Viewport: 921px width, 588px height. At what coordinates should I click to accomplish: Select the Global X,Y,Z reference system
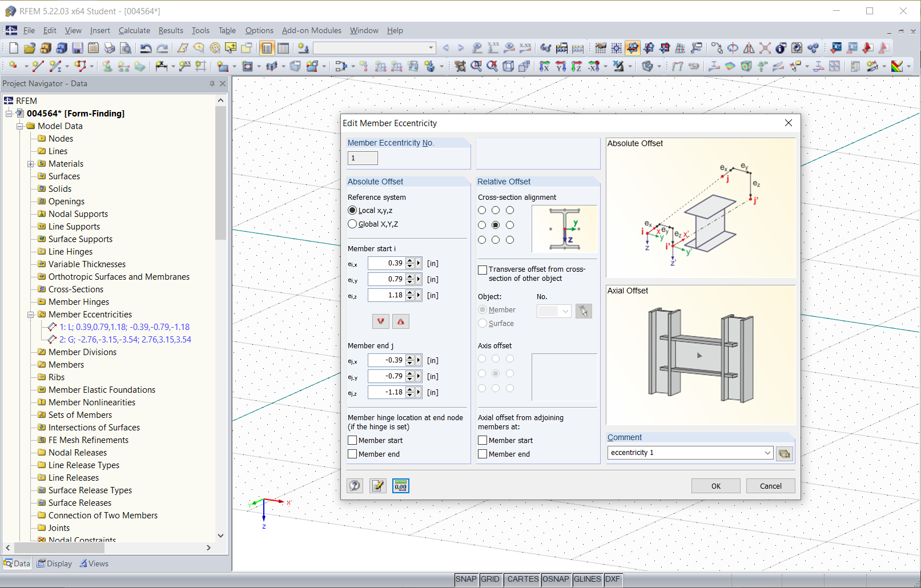(x=352, y=224)
